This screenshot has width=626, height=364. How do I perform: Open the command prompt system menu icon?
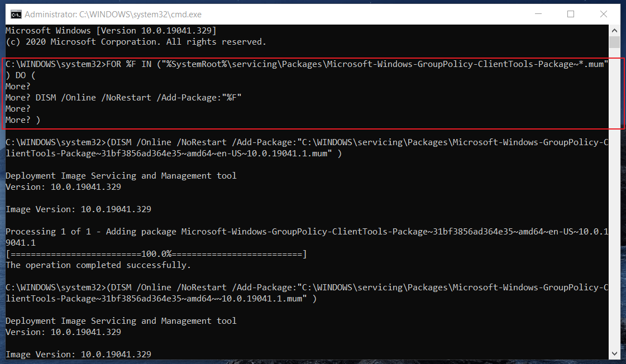15,14
